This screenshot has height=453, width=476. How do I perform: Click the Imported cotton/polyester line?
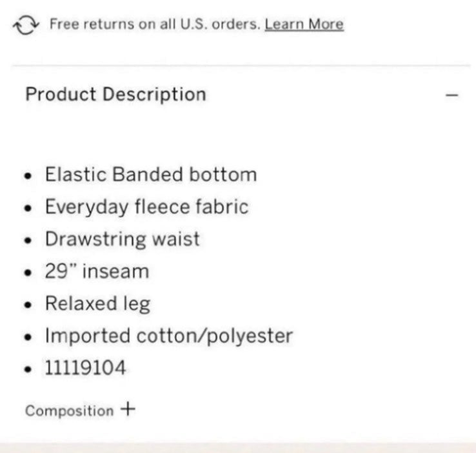169,336
